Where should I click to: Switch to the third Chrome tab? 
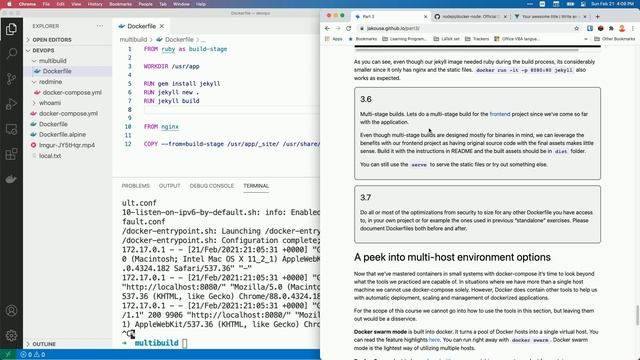550,17
